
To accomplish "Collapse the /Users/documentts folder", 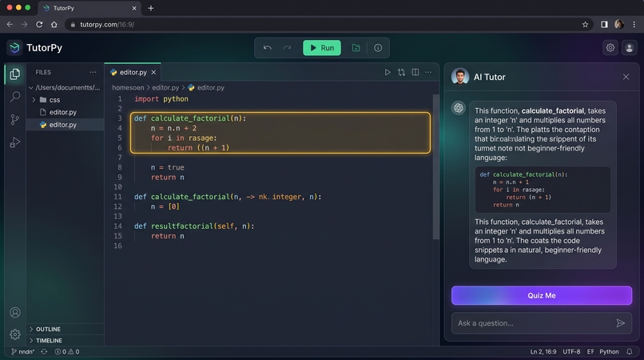I will [x=66, y=88].
